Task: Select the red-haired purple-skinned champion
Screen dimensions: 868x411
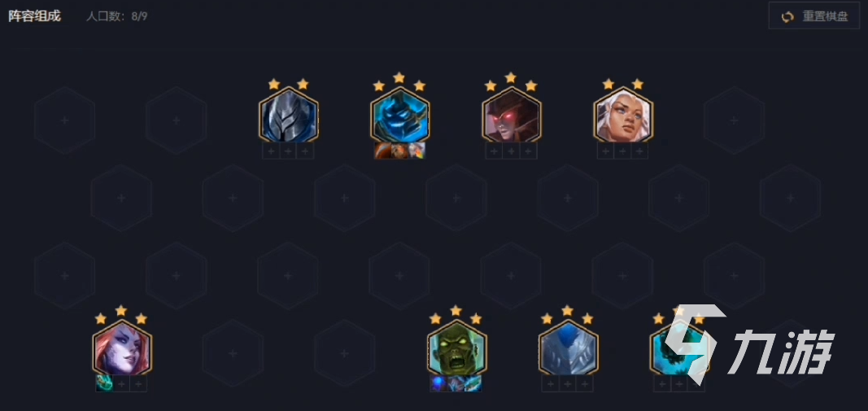Action: tap(122, 348)
